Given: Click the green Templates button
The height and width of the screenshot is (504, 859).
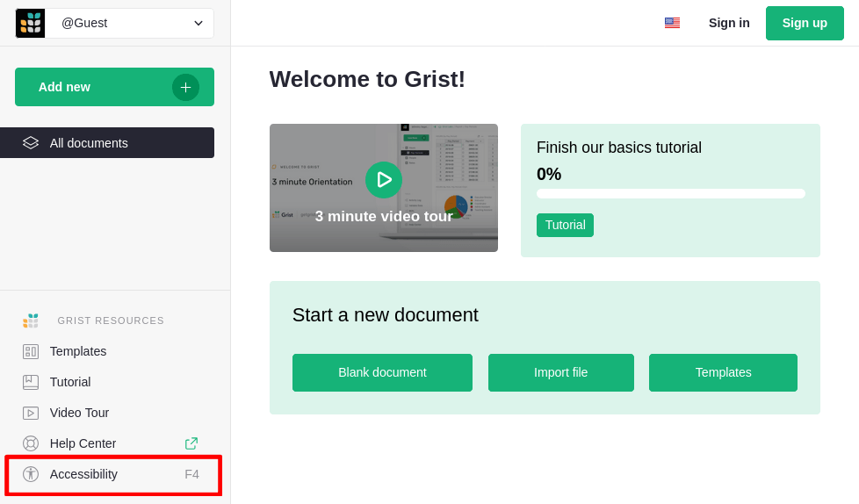Looking at the screenshot, I should [x=723, y=372].
